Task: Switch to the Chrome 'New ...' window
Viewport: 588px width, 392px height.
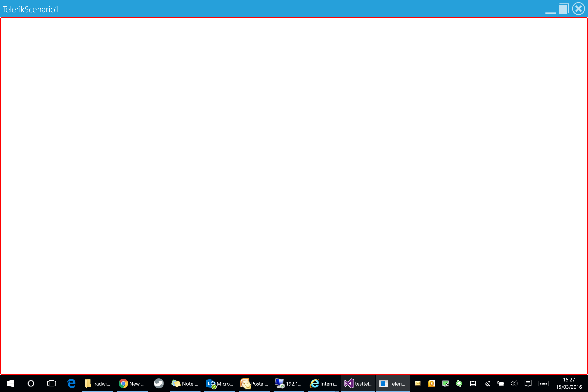Action: (132, 383)
